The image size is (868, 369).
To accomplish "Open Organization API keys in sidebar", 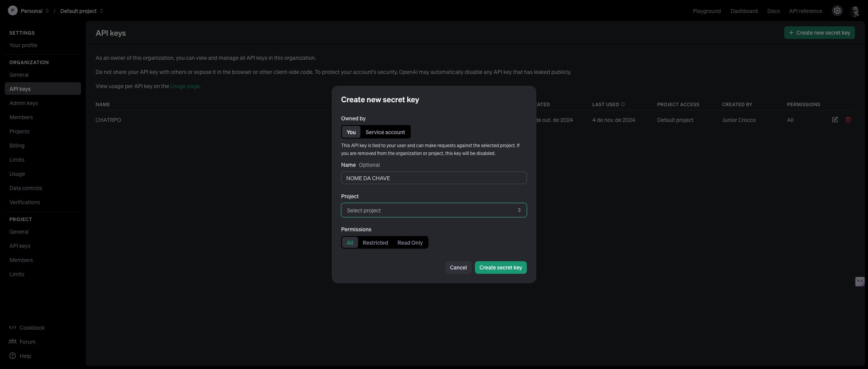I will 43,89.
